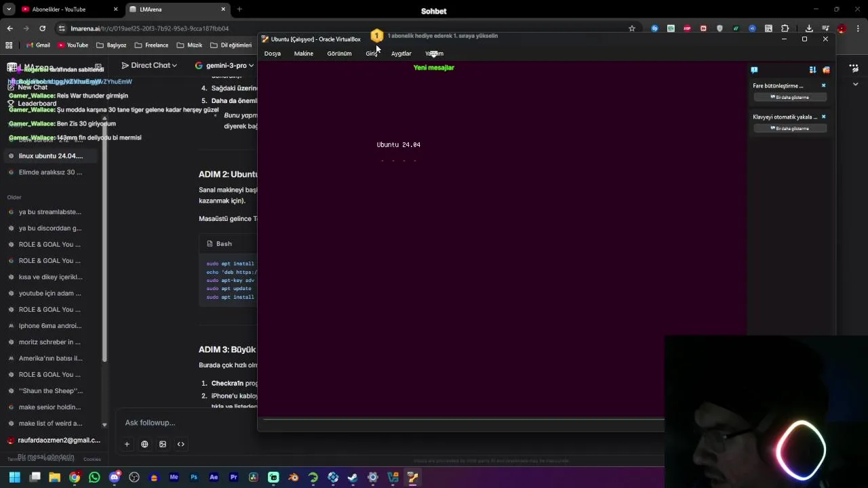Screen dimensions: 868x488
Task: Open the Dil eğitimleri bookmark folder
Action: (x=231, y=45)
